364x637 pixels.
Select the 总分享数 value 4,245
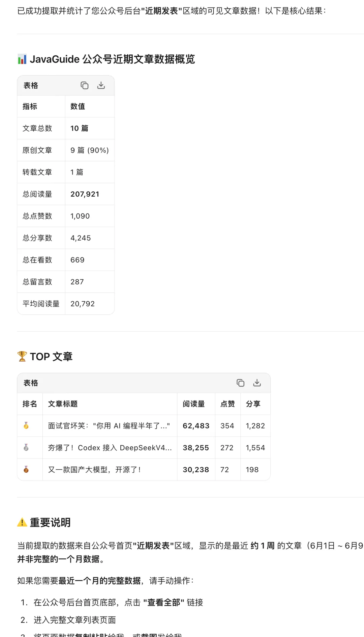pos(81,238)
